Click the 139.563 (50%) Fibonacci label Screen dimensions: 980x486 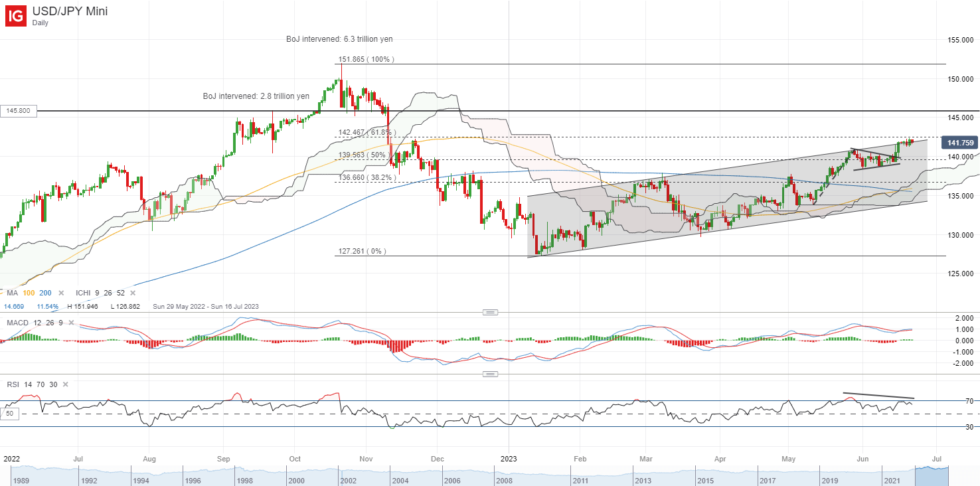(x=365, y=155)
